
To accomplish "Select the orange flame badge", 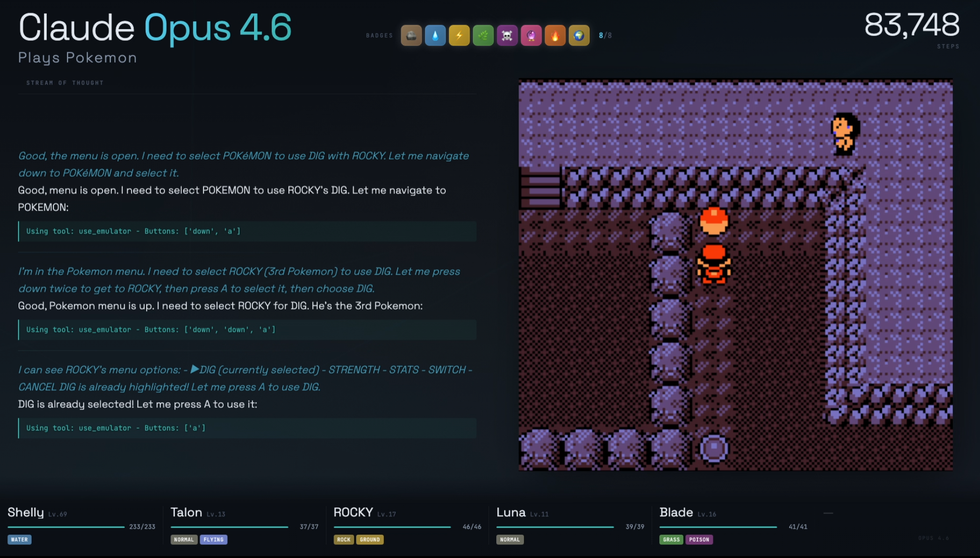I will click(555, 35).
